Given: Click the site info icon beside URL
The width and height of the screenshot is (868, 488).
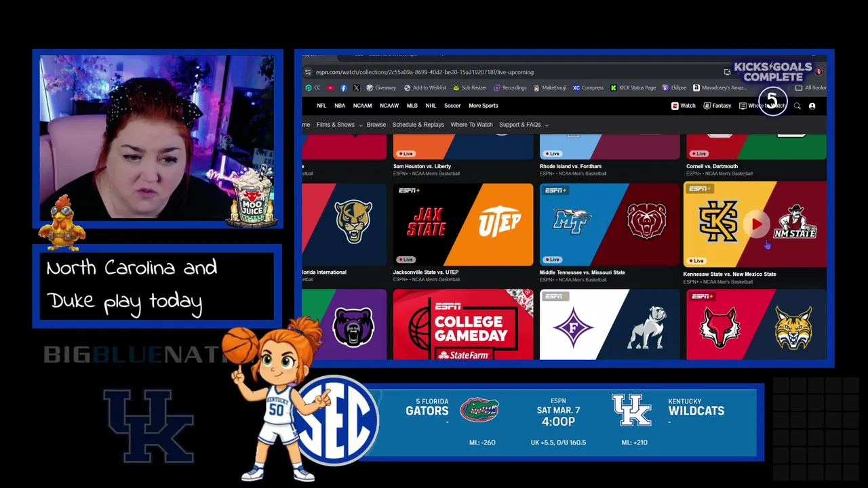Looking at the screenshot, I should (x=309, y=72).
